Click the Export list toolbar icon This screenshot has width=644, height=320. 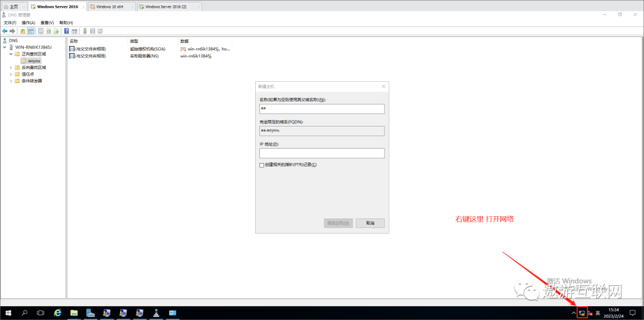pyautogui.click(x=56, y=31)
